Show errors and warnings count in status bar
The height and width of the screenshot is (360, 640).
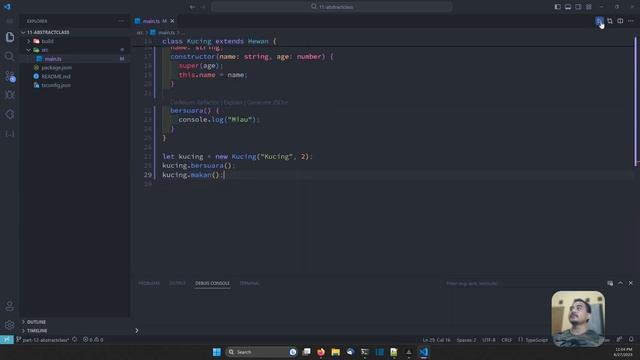[x=93, y=340]
